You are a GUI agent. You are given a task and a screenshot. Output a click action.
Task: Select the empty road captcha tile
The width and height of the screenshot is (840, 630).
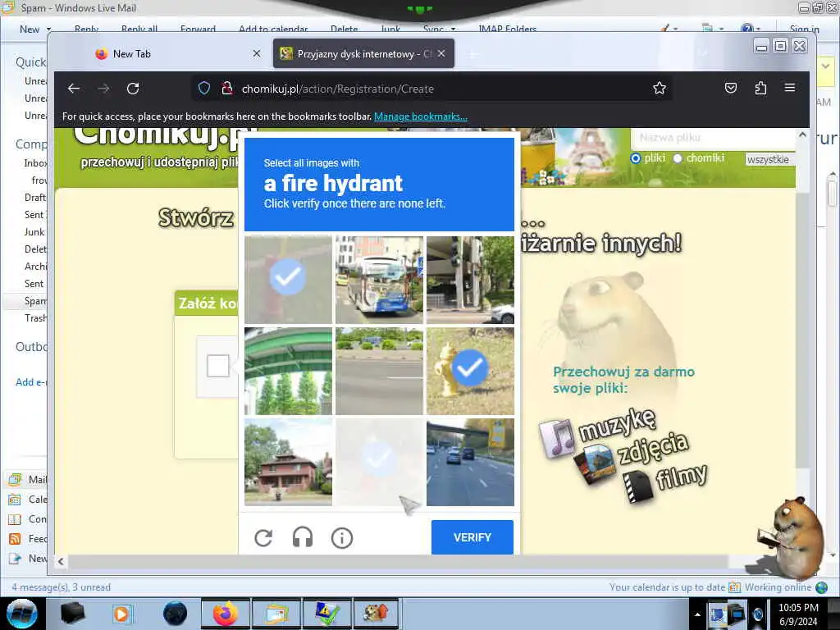coord(379,371)
